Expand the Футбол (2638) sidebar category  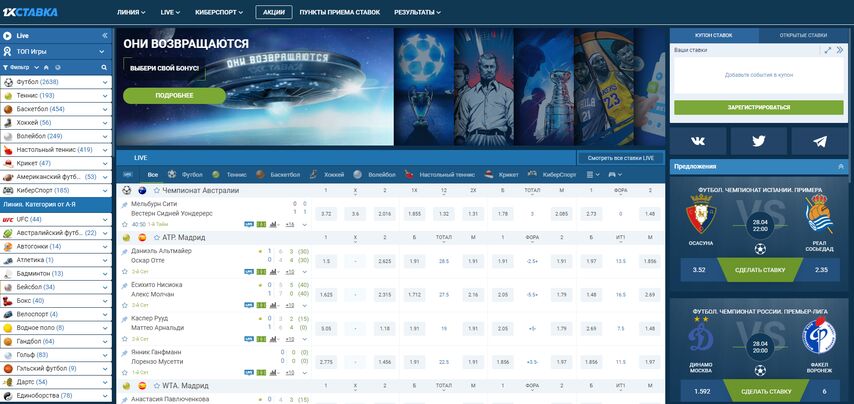pos(105,82)
